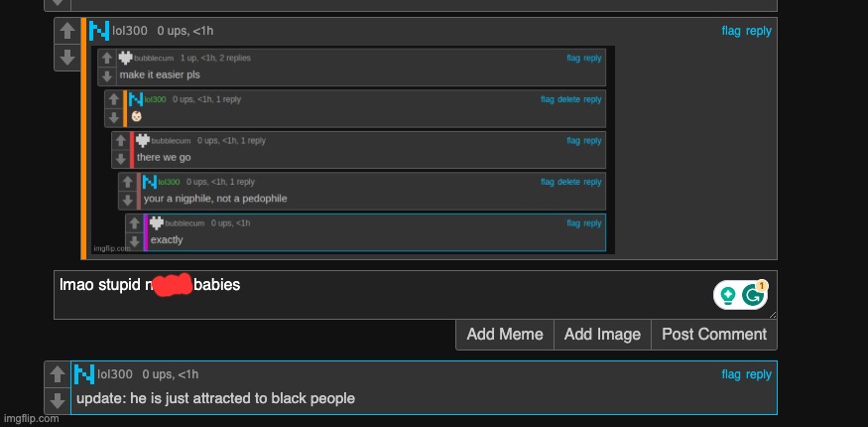Open the lol300 username on the bottom comment
The height and width of the screenshot is (427, 868).
(x=115, y=374)
